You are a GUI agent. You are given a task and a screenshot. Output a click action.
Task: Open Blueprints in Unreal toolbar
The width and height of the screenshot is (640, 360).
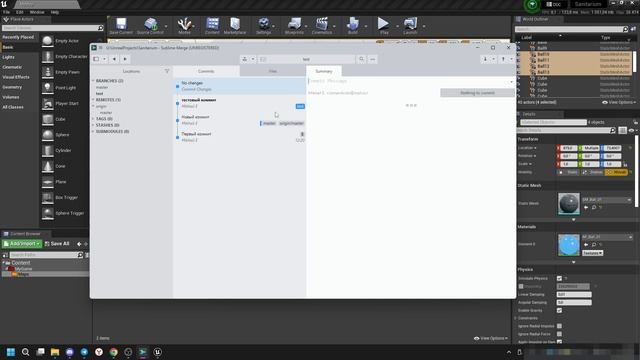(x=294, y=26)
